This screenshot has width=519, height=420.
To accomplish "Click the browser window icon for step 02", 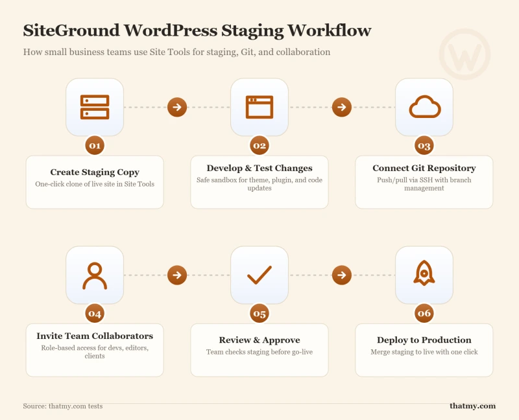I will click(259, 107).
